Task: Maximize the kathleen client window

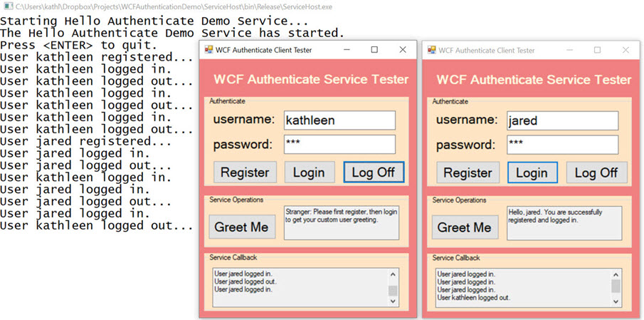Action: 374,50
